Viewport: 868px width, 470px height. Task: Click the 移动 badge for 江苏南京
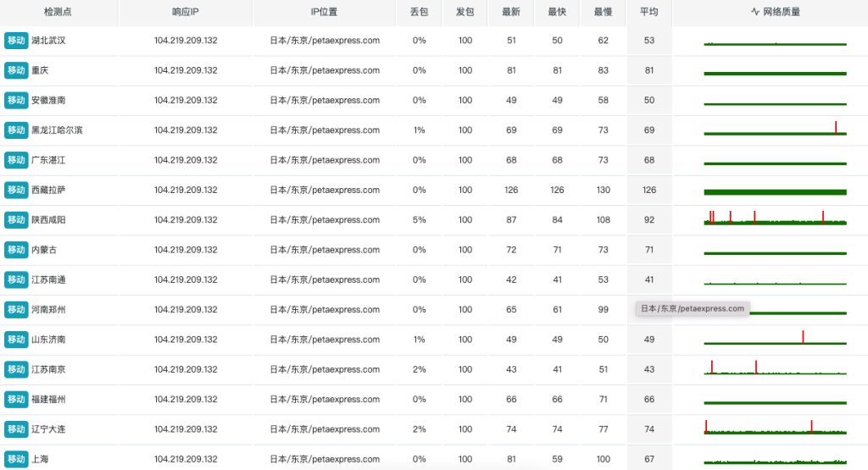[x=16, y=369]
